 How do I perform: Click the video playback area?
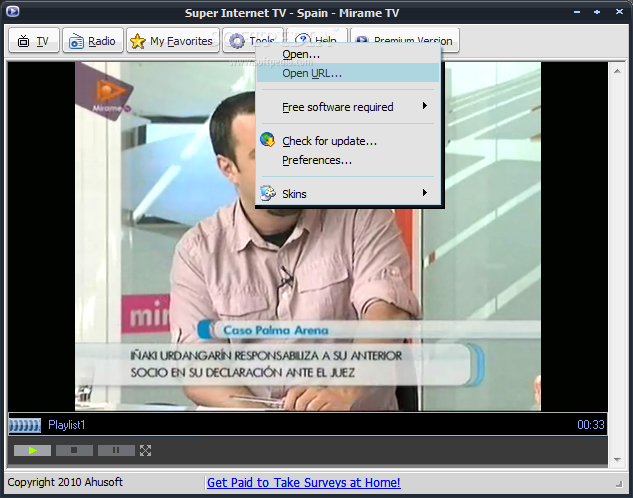[x=308, y=236]
